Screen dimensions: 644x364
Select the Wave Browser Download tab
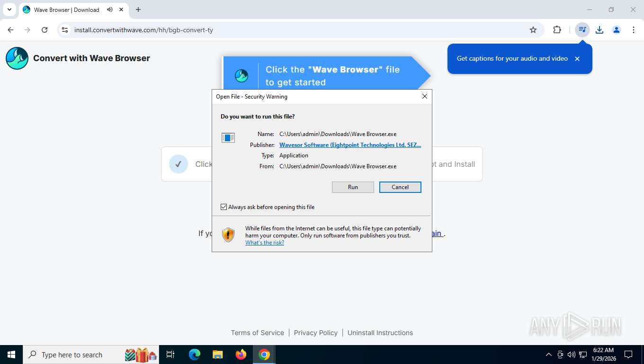click(66, 9)
